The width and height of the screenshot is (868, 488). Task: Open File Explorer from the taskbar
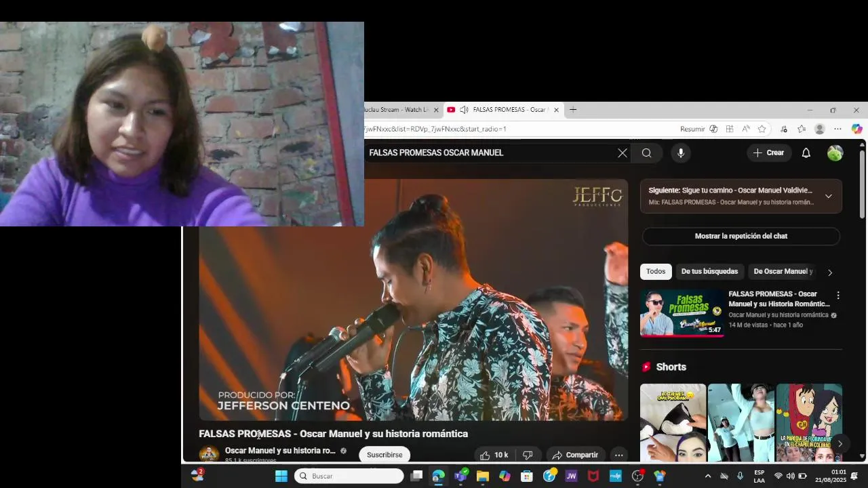[x=483, y=476]
